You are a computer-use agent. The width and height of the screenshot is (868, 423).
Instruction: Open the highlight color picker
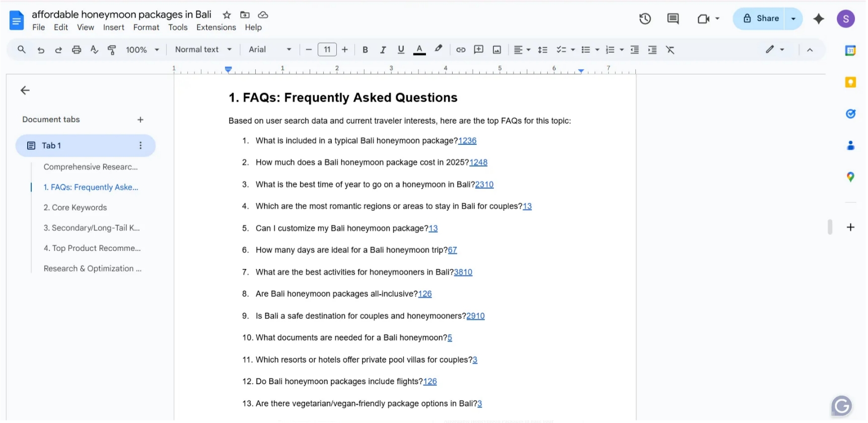439,49
